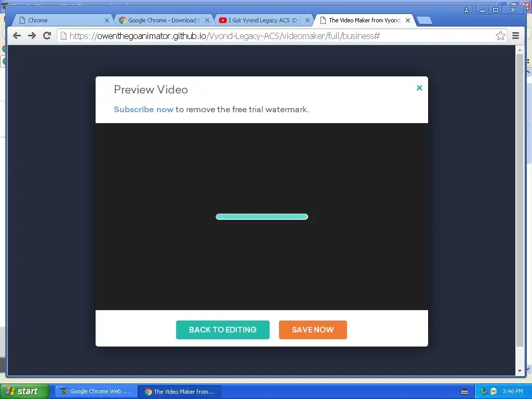Open the on-screen keyboard tray icon
The width and height of the screenshot is (532, 399).
tap(464, 392)
